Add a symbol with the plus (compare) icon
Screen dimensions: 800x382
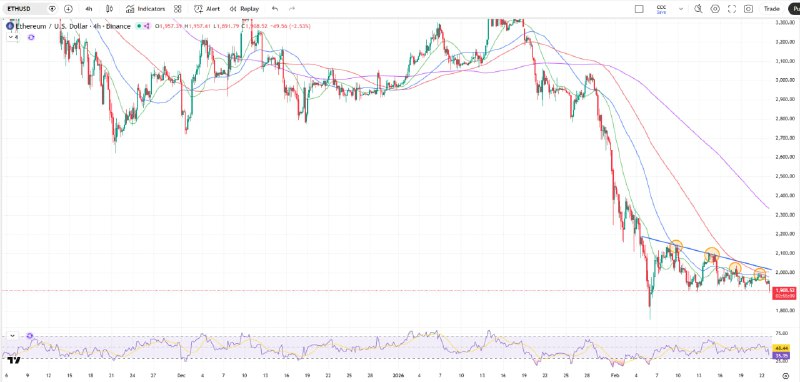[x=68, y=9]
